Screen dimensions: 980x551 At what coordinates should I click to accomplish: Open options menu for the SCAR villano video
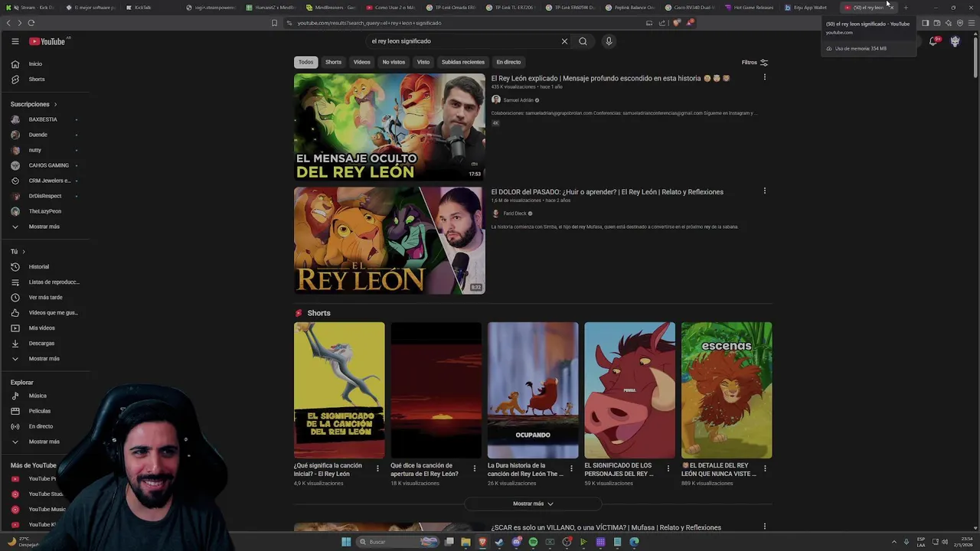point(764,527)
